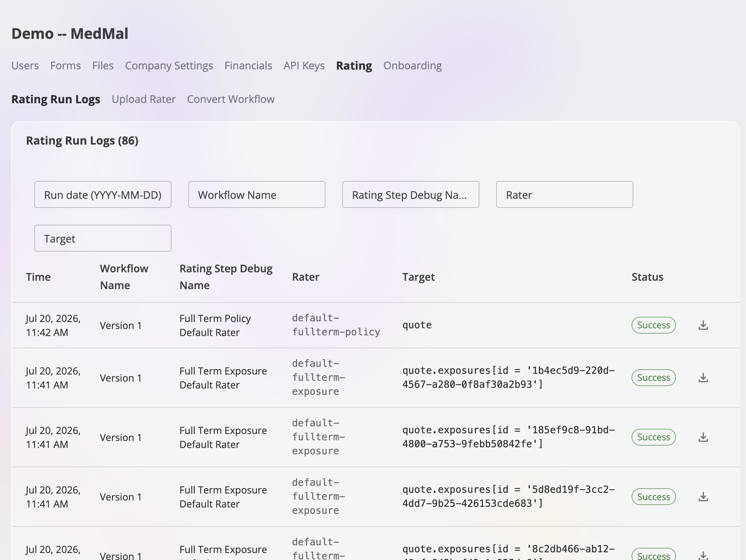The image size is (746, 560).
Task: Select the target cell containing '1b4ec5d9-220d'
Action: pyautogui.click(x=508, y=378)
